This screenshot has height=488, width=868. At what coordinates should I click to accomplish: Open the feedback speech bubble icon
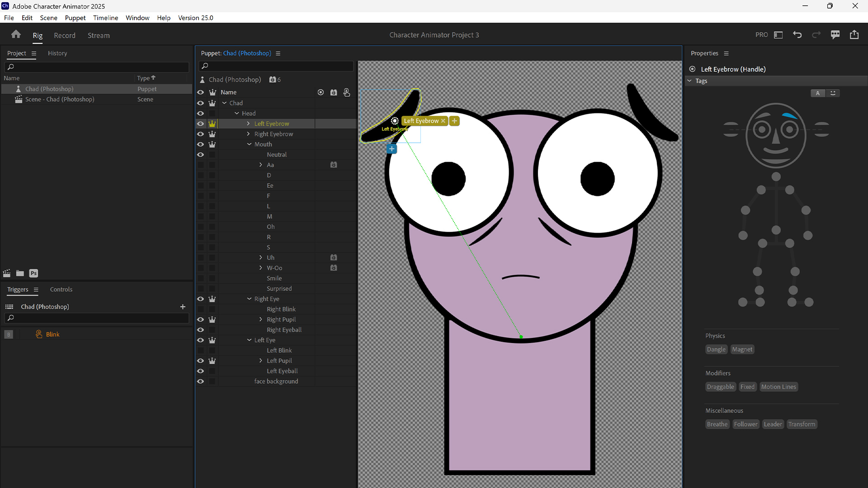[835, 35]
